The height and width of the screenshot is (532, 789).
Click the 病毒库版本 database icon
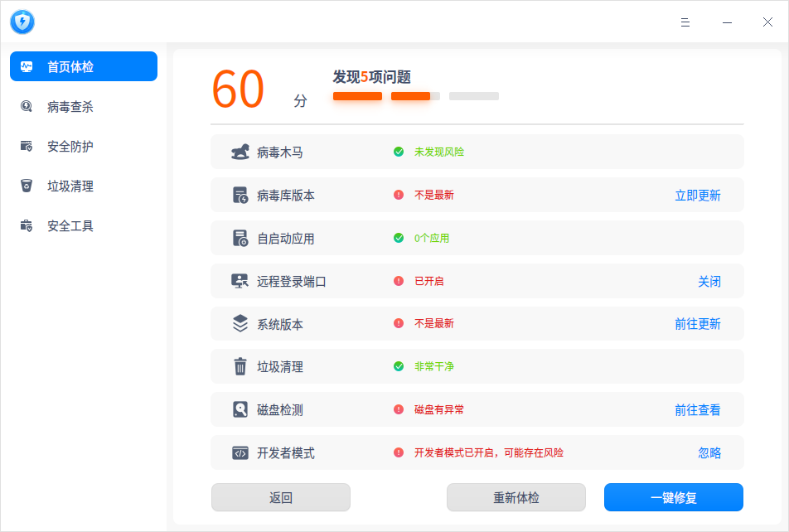click(x=240, y=195)
